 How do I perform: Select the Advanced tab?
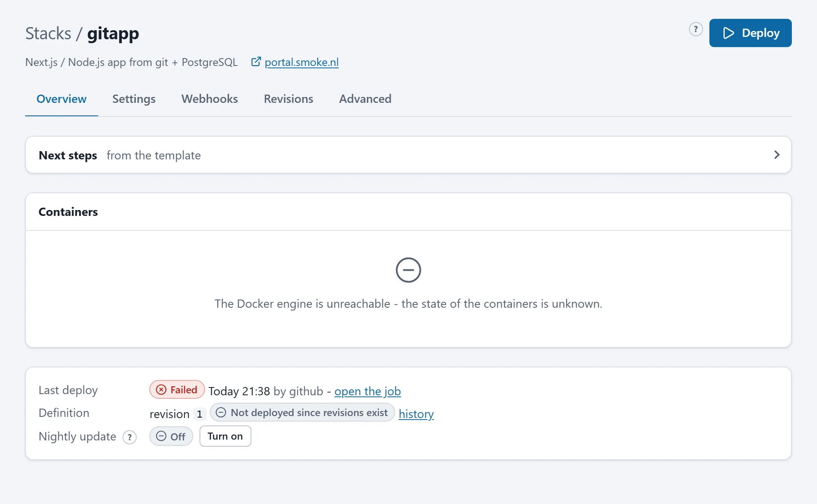[x=365, y=99]
